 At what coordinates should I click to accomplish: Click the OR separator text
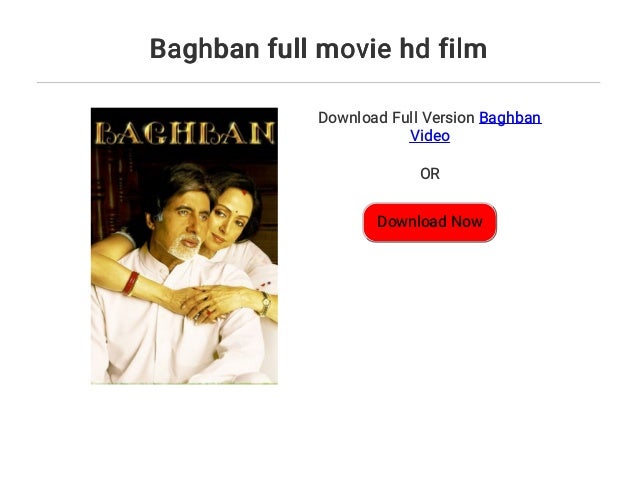coord(430,174)
